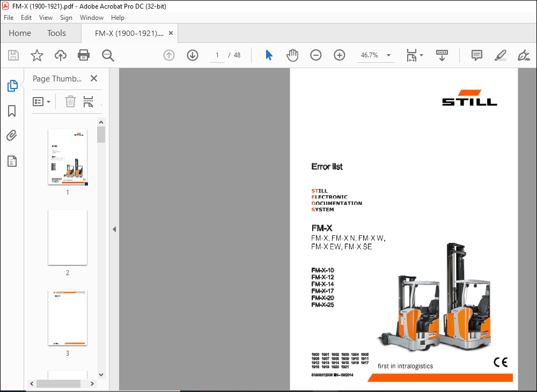Open the View menu

coord(46,18)
